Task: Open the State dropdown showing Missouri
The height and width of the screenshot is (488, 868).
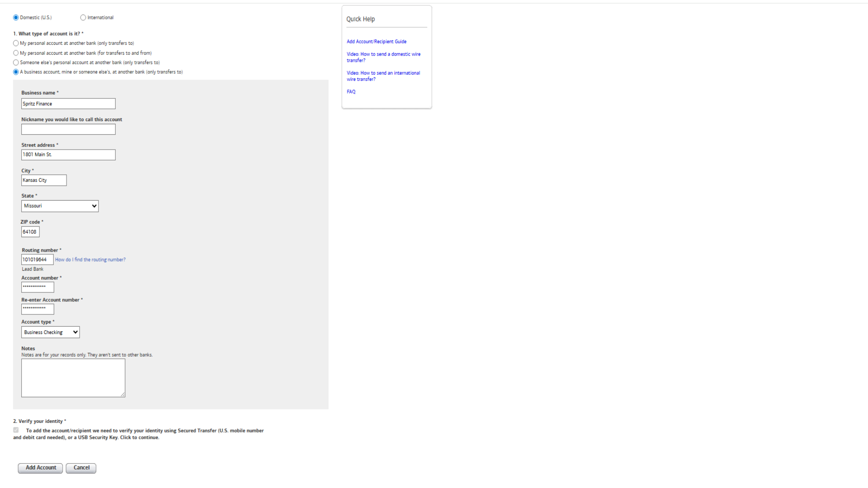Action: click(x=60, y=206)
